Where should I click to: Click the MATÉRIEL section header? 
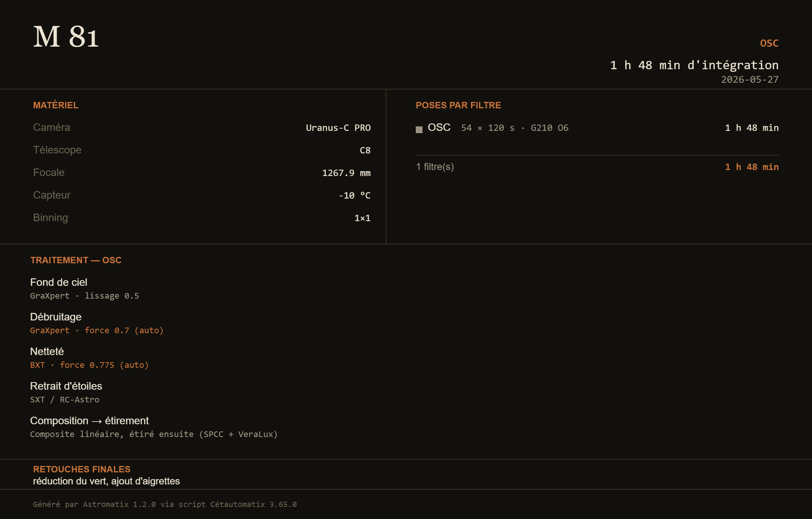coord(56,105)
